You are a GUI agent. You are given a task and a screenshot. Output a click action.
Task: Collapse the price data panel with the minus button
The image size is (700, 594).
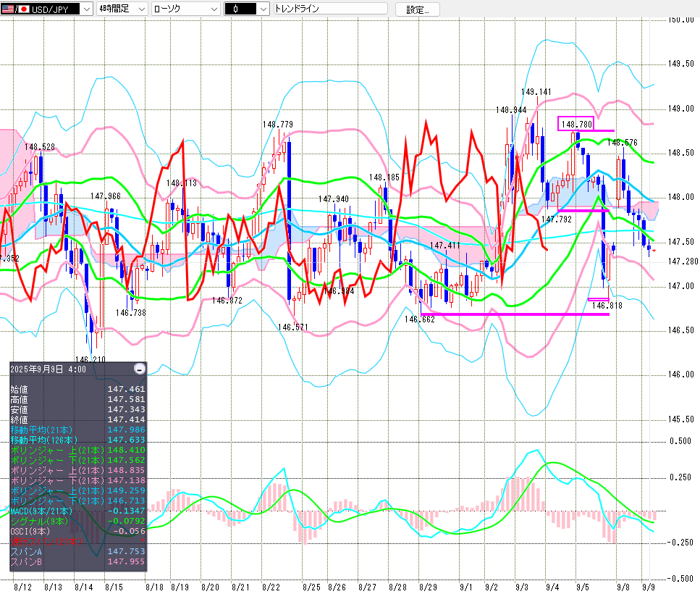139,369
